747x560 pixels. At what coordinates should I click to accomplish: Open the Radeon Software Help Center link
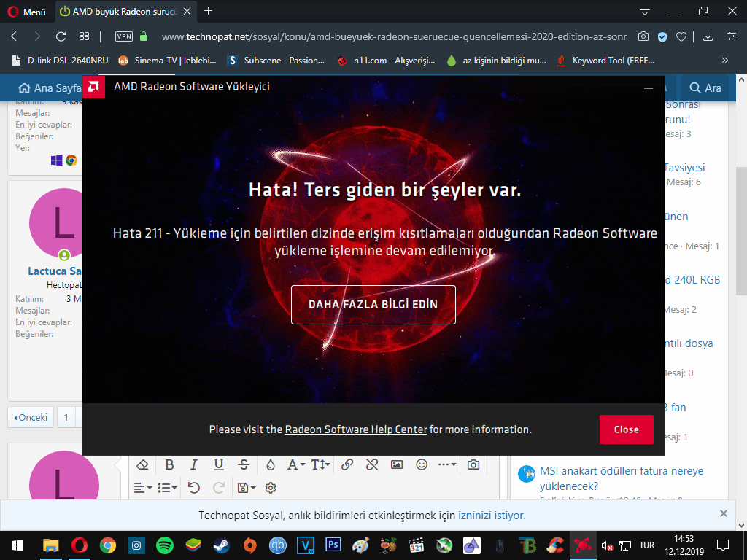tap(355, 429)
